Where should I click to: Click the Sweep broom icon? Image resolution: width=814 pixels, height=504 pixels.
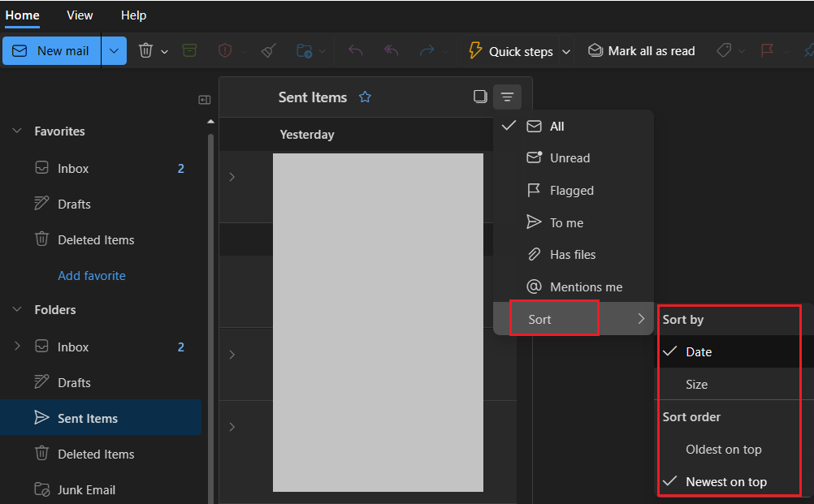(268, 51)
